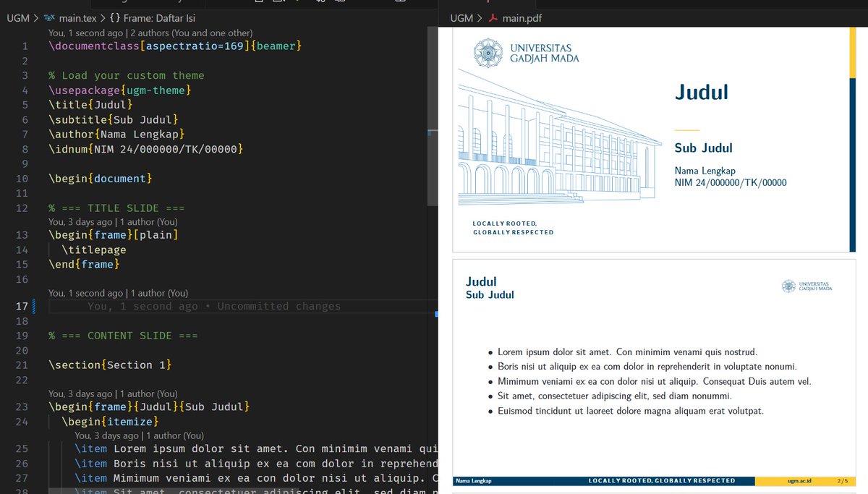Click the footer slogan 'LOCALLY ROOTED, GLOBALLY RESPECTED'

click(662, 481)
